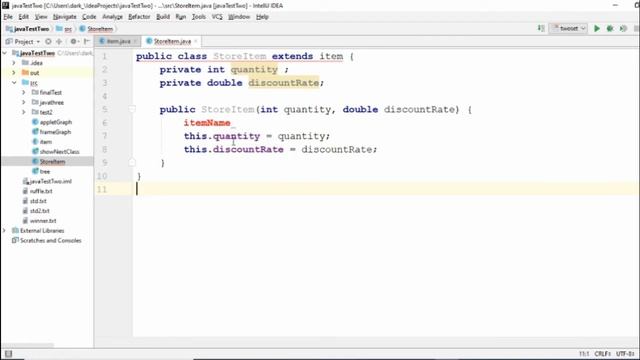The height and width of the screenshot is (360, 640).
Task: Click javaTestTwo in navigation breadcrumb
Action: (x=28, y=29)
